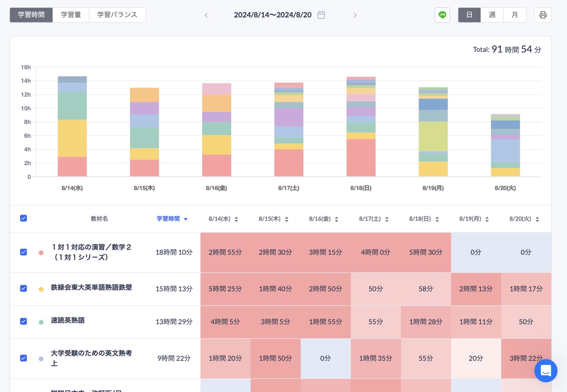Click the red color dot for 数学2 material

coord(41,253)
